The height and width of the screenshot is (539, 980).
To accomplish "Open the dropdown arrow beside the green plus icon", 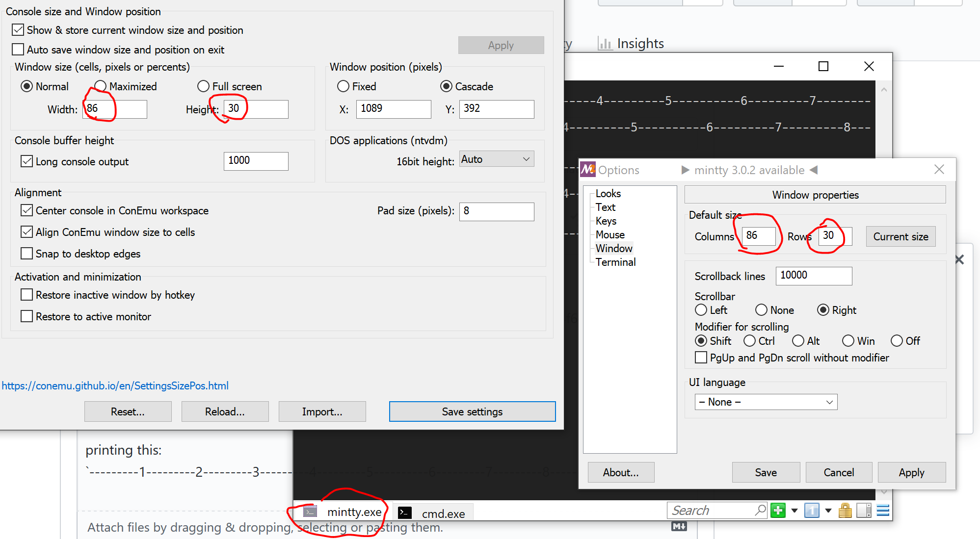I will click(x=794, y=511).
